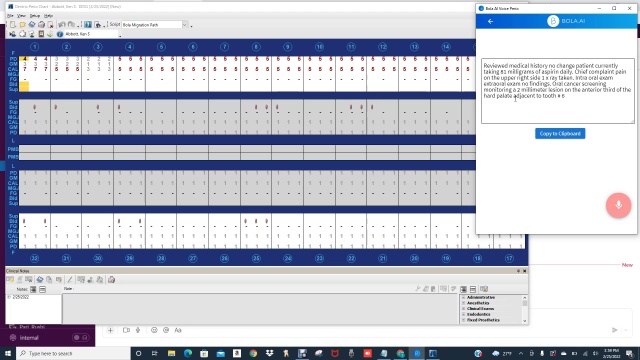Click the blue information toolbar icon
Image resolution: width=640 pixels, height=360 pixels.
(x=88, y=25)
